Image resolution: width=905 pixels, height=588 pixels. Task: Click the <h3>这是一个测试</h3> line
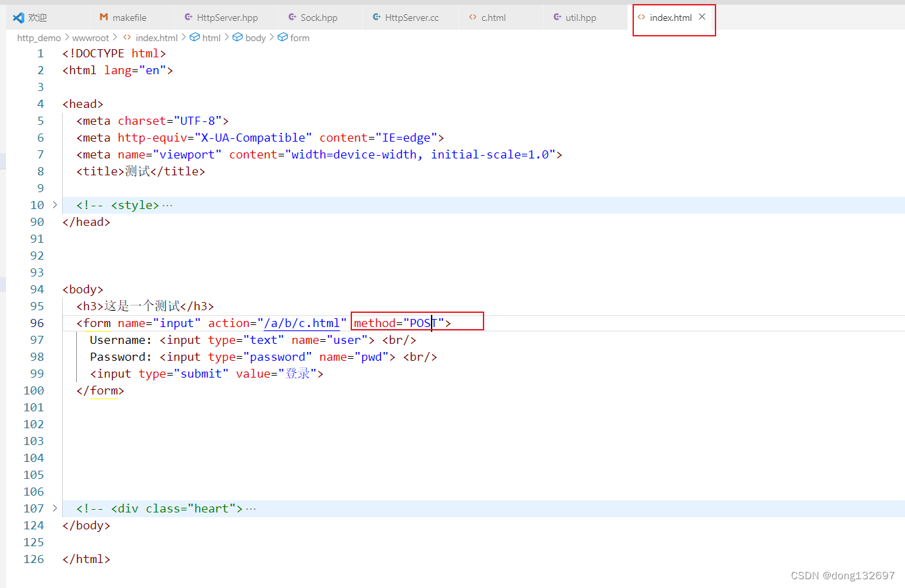pos(145,306)
